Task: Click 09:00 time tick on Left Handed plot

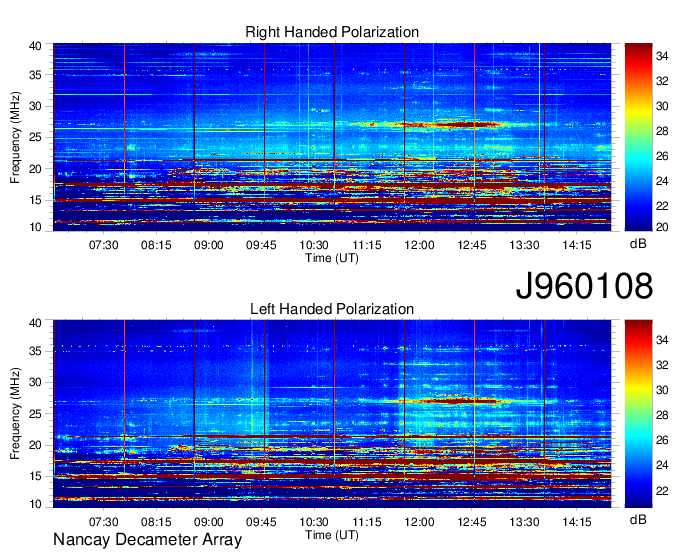Action: click(x=209, y=522)
